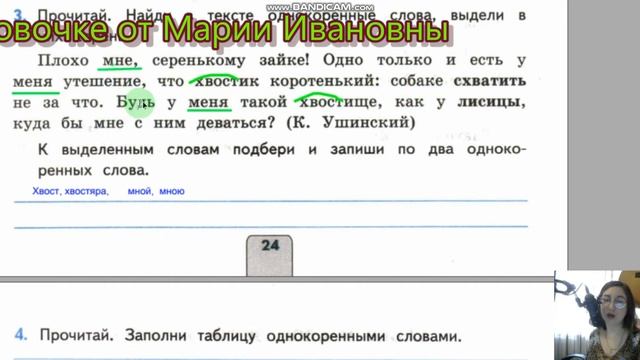Click the circled word 'хвостик'
The height and width of the screenshot is (360, 640).
(x=227, y=81)
